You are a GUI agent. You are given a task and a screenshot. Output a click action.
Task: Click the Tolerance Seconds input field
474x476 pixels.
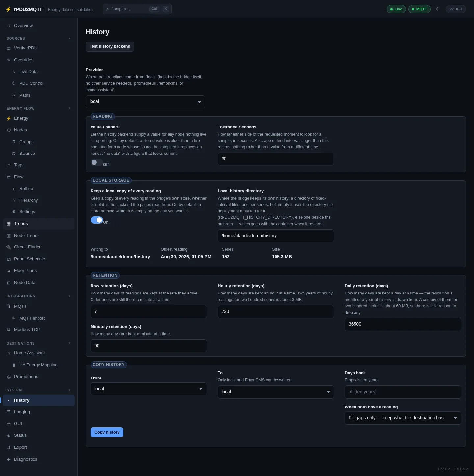[x=276, y=159]
